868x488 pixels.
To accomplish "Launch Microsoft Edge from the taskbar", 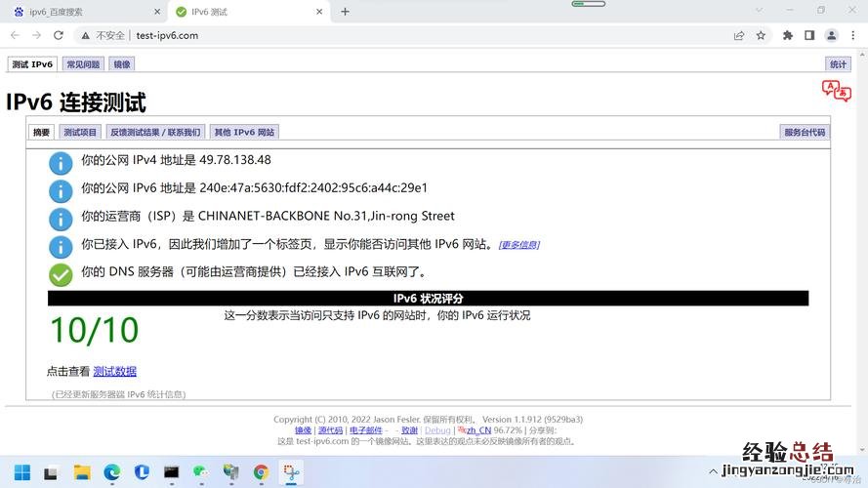I will click(x=112, y=473).
